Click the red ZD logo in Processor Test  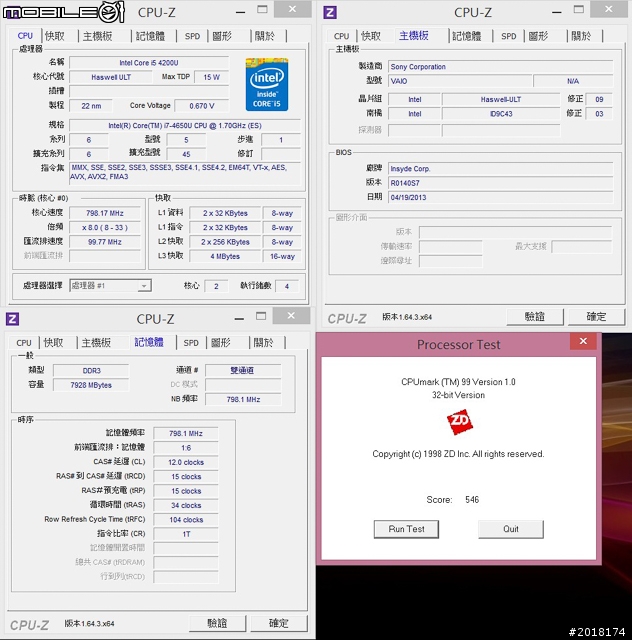point(460,422)
